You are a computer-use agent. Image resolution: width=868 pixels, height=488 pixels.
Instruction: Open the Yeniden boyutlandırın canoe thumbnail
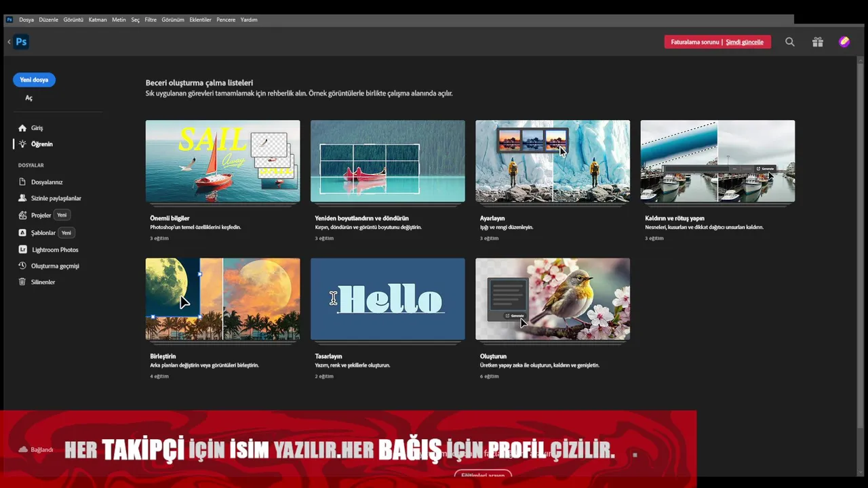pos(388,161)
